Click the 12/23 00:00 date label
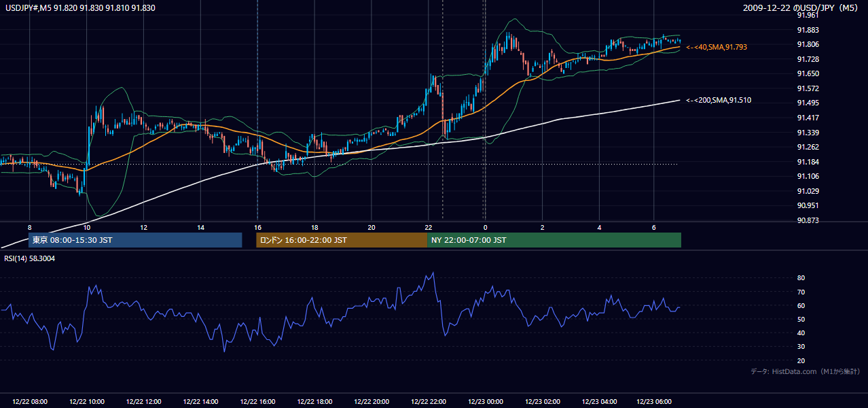 [486, 402]
